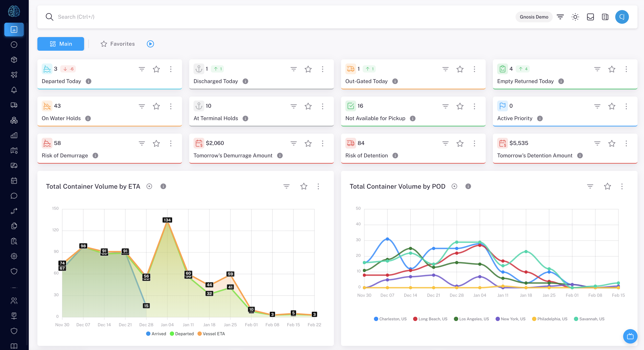Switch to the Favorites tab
Screen dimensions: 644x350
coord(118,44)
